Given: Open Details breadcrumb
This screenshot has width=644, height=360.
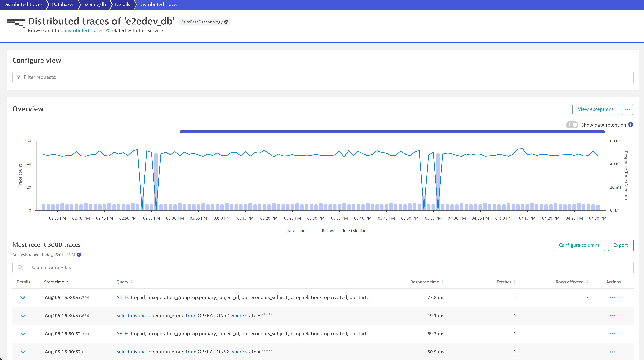Looking at the screenshot, I should [123, 5].
